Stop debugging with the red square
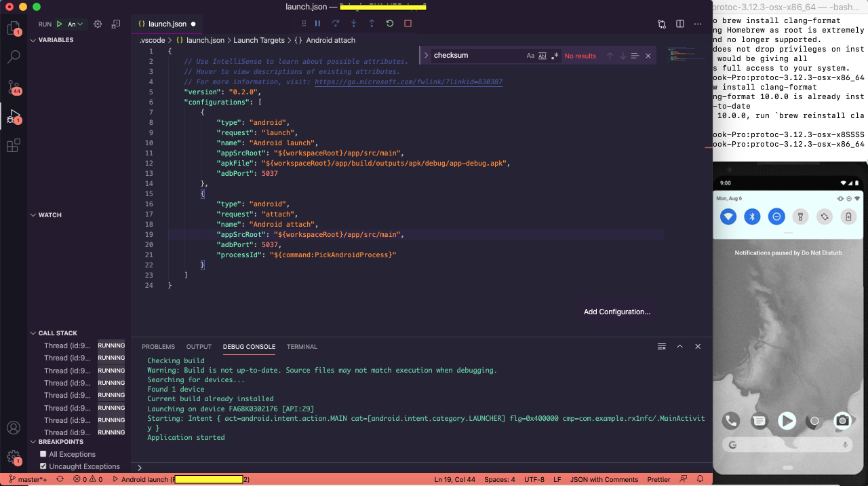 point(408,24)
